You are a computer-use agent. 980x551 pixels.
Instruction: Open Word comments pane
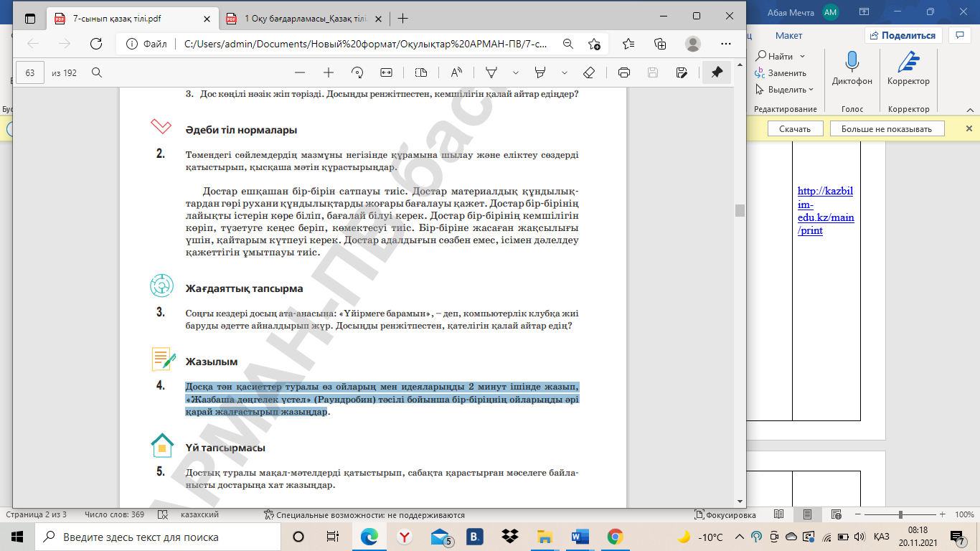[959, 35]
